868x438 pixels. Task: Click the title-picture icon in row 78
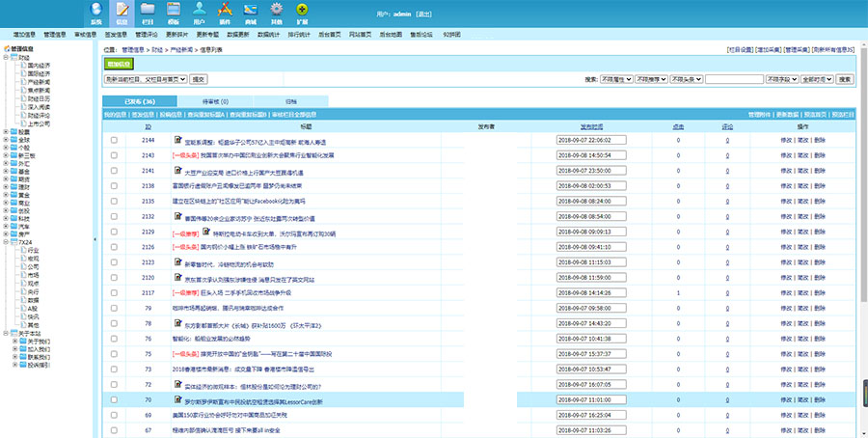(x=177, y=323)
